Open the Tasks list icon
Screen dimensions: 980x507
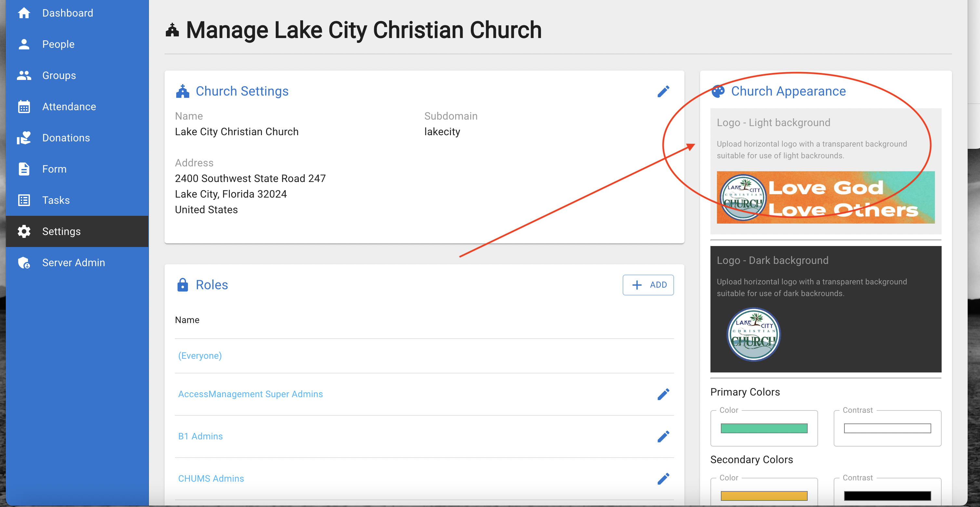24,200
